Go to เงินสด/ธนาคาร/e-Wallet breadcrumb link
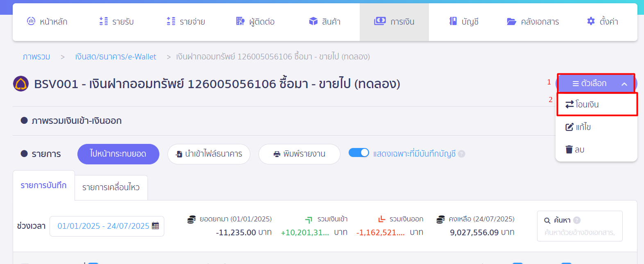 tap(116, 57)
